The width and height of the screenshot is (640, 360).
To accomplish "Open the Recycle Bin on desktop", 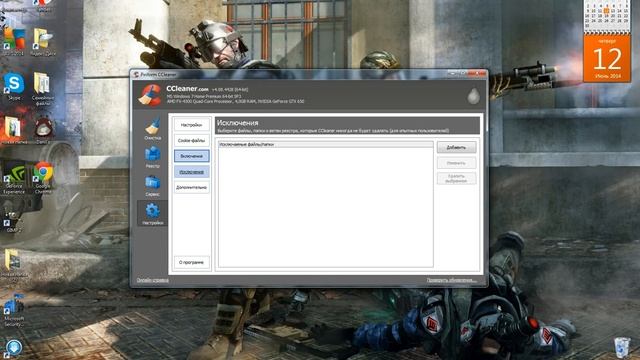I will coord(622,347).
